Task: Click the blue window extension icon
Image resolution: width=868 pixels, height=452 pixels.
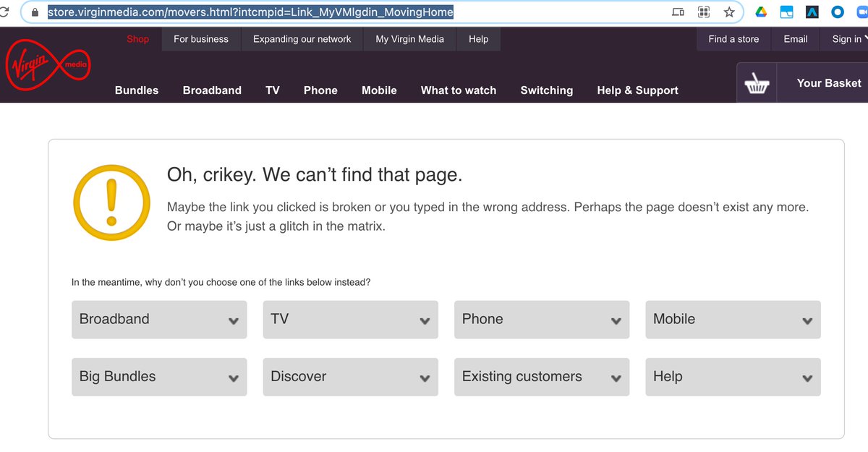Action: pyautogui.click(x=786, y=12)
